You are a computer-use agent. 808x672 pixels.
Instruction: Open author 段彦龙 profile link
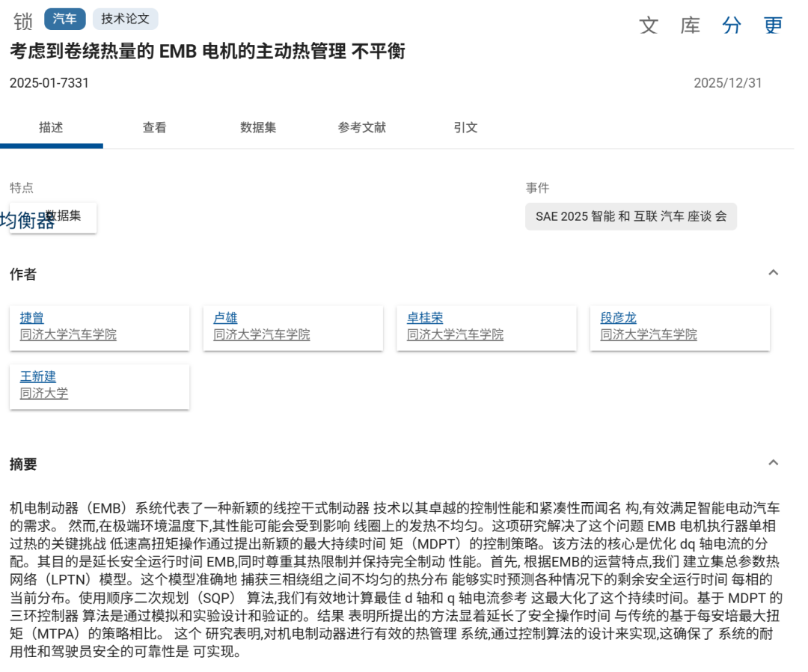coord(619,318)
